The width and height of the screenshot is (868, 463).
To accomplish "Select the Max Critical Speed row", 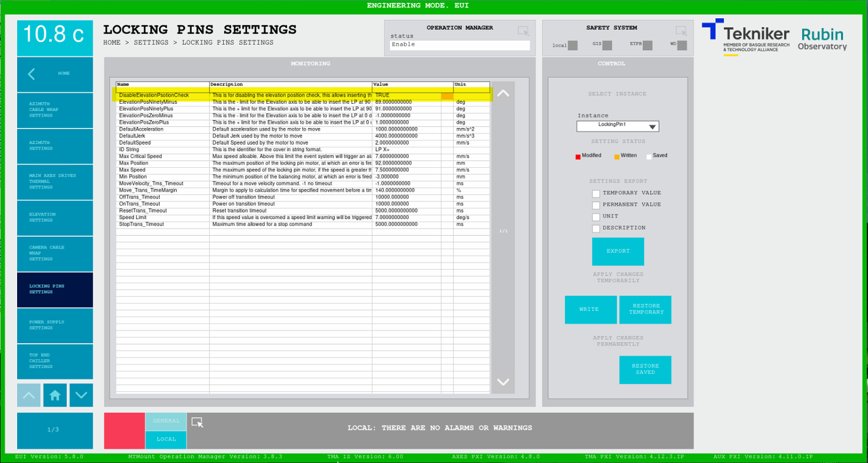I will pos(303,156).
